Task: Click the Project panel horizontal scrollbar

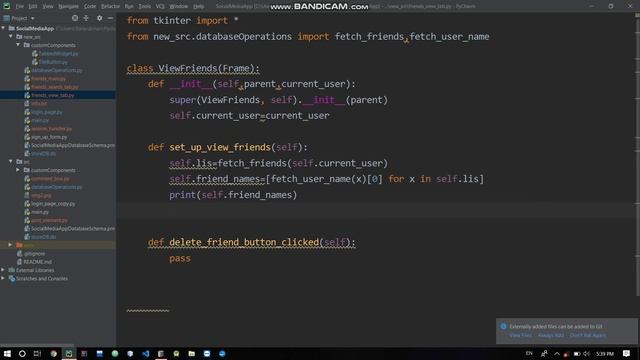Action: point(38,345)
